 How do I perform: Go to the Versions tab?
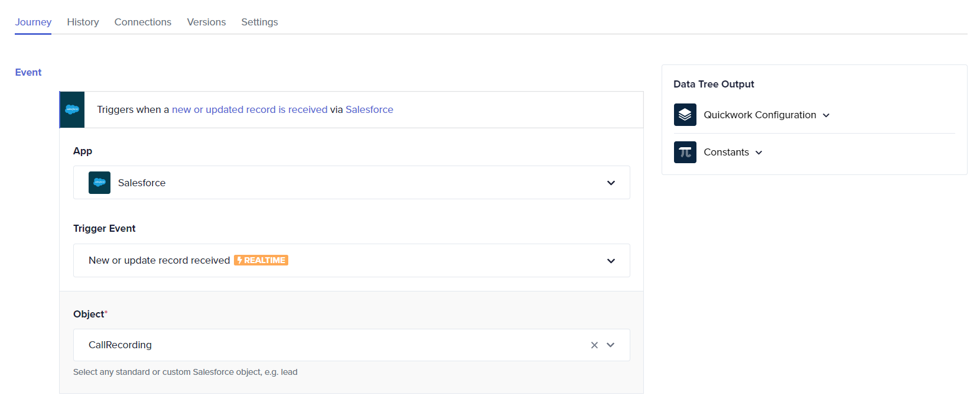[206, 22]
